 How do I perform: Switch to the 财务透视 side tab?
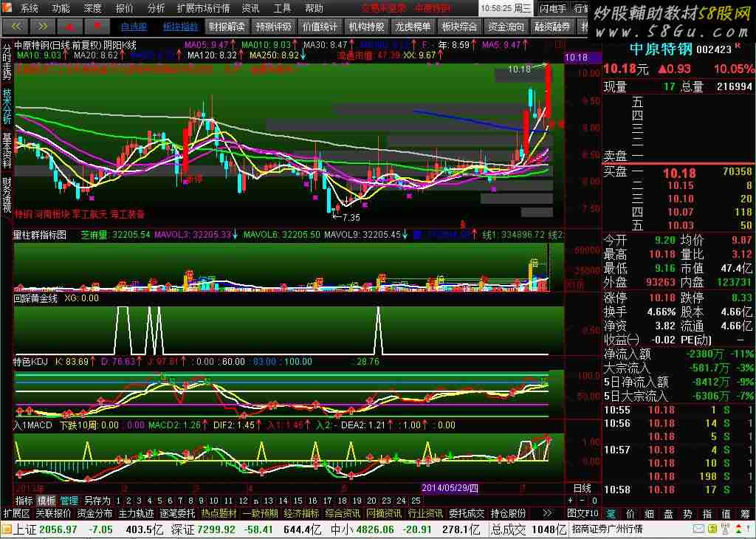[x=7, y=195]
